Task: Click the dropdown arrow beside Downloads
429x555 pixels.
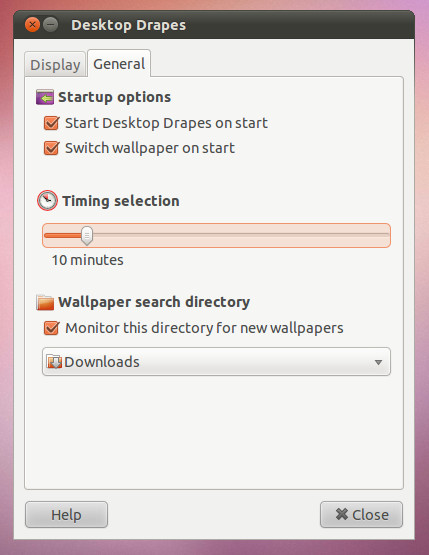Action: [x=378, y=362]
